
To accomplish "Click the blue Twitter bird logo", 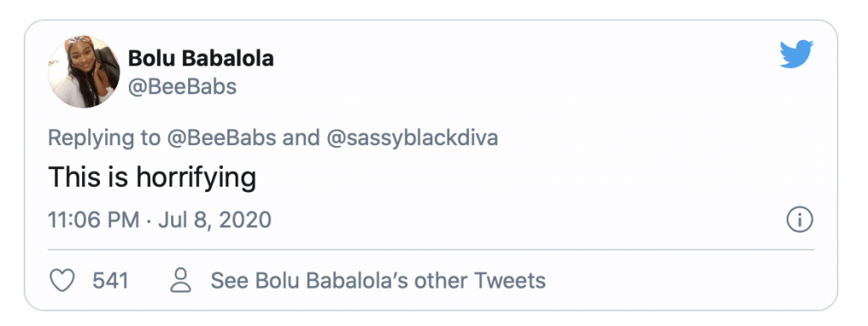I will (797, 53).
